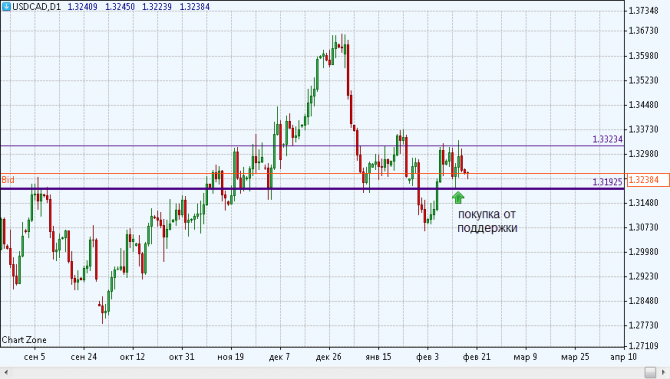Viewport: 670px width, 379px height.
Task: Click the 'дек 7' date label
Action: [x=279, y=357]
